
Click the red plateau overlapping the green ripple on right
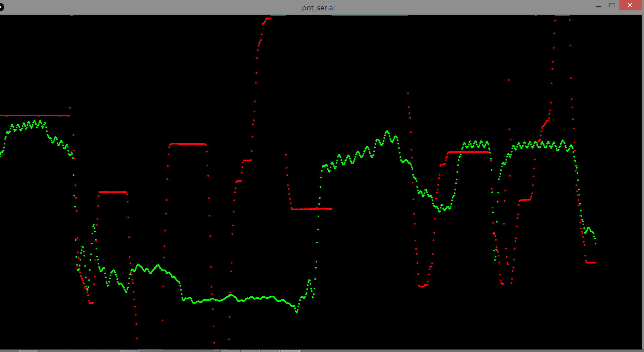470,152
